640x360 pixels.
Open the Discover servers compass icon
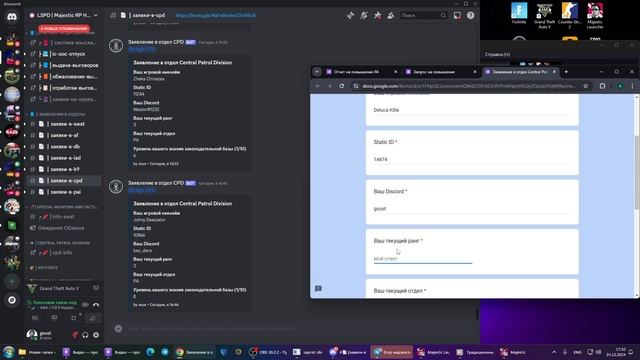12,300
